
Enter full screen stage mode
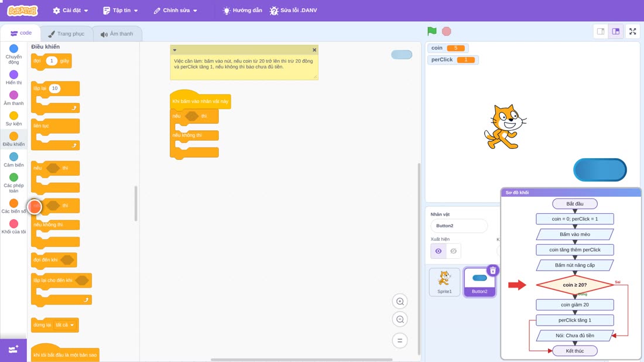coord(632,31)
